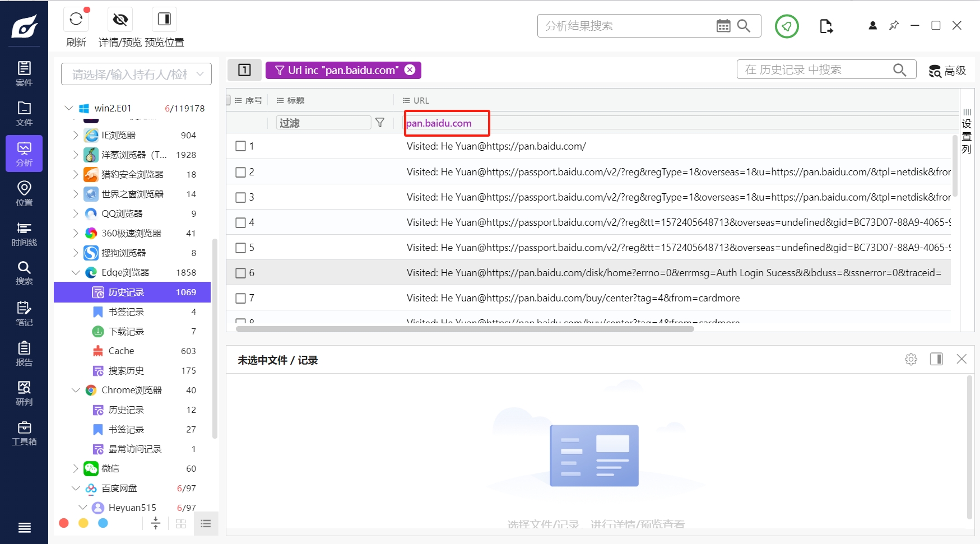Click the 标题 过滤 filter field
980x544 pixels.
point(323,123)
